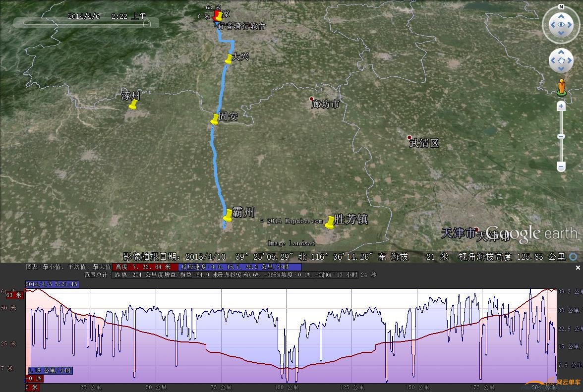The height and width of the screenshot is (392, 583).
Task: Click the 固安 yellow pushpin placemark
Action: click(215, 119)
